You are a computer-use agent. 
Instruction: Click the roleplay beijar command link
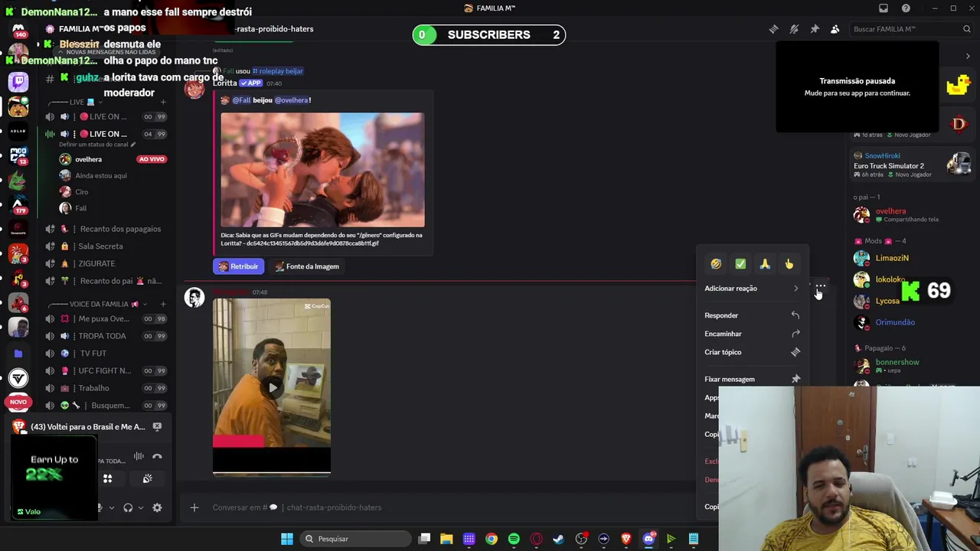click(x=278, y=71)
